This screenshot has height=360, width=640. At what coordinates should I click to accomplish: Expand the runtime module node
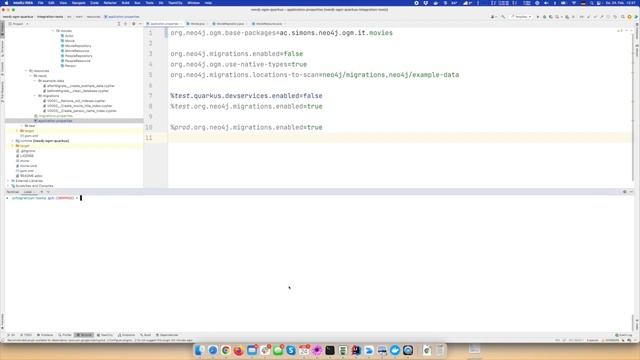[x=13, y=141]
